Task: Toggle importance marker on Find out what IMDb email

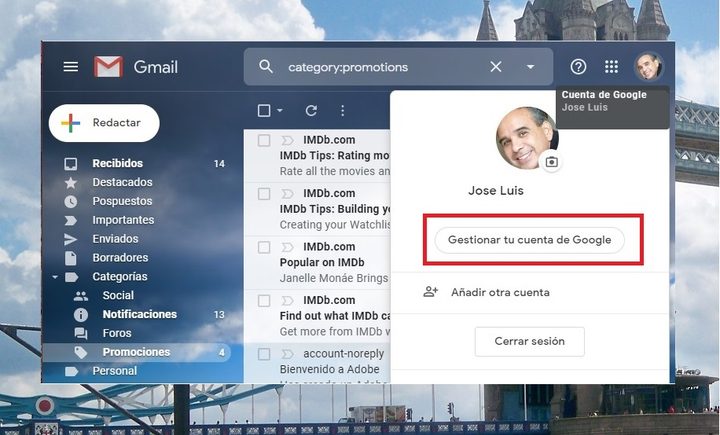Action: [287, 300]
